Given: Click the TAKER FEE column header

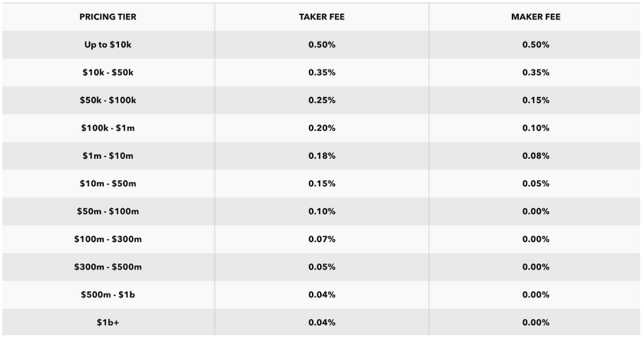Looking at the screenshot, I should pos(321,17).
